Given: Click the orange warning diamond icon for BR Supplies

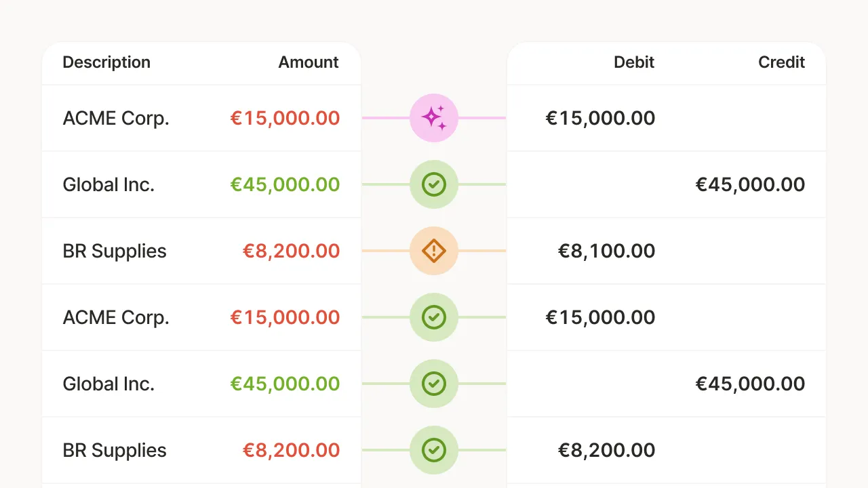Looking at the screenshot, I should pos(434,251).
